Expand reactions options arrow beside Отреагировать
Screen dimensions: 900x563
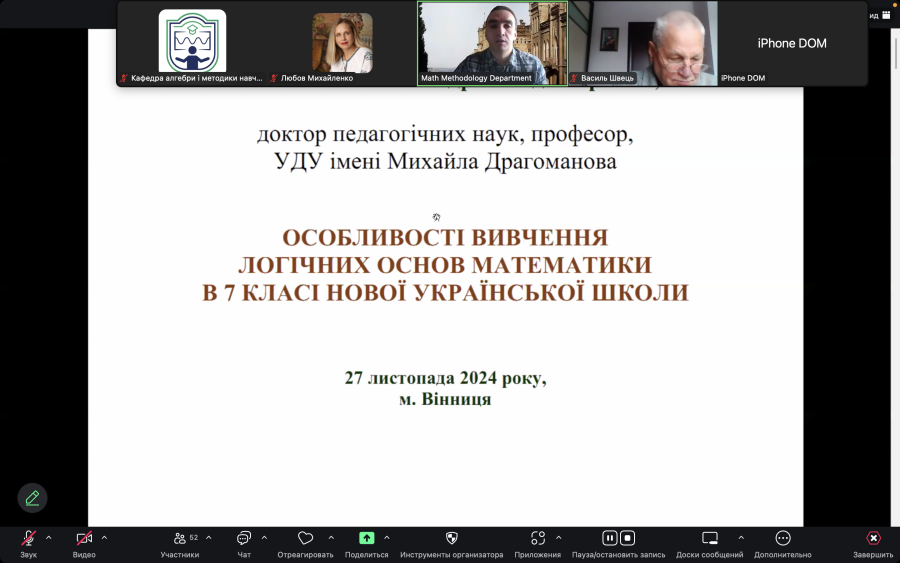[331, 538]
